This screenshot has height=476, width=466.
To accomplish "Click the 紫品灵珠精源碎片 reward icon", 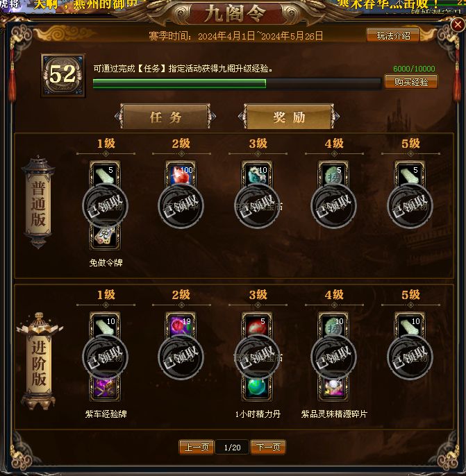I will [x=333, y=388].
